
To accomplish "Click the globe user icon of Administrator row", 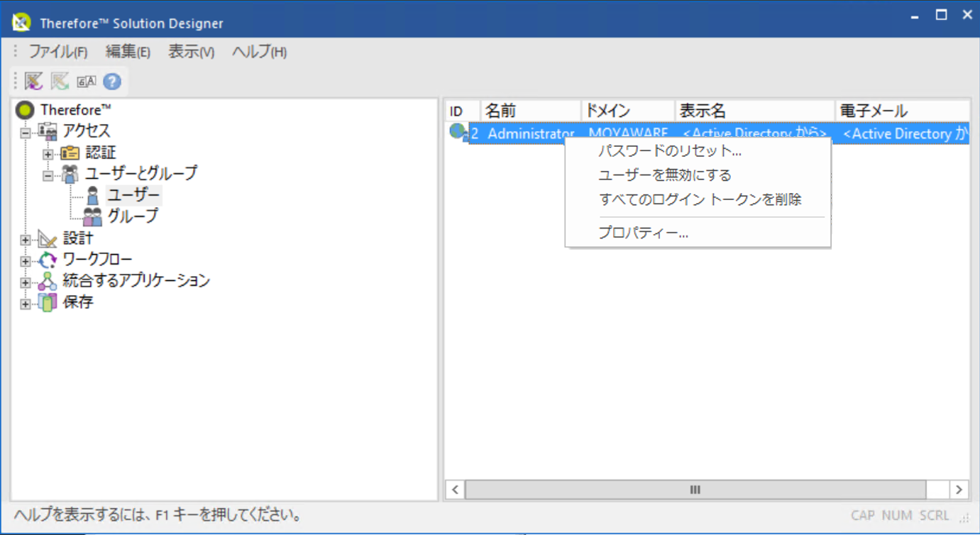I will 459,133.
